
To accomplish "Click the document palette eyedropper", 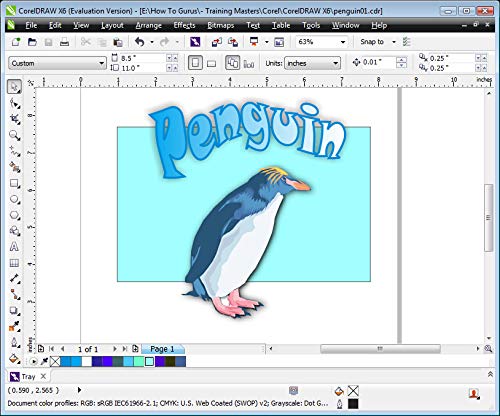I will pyautogui.click(x=44, y=361).
